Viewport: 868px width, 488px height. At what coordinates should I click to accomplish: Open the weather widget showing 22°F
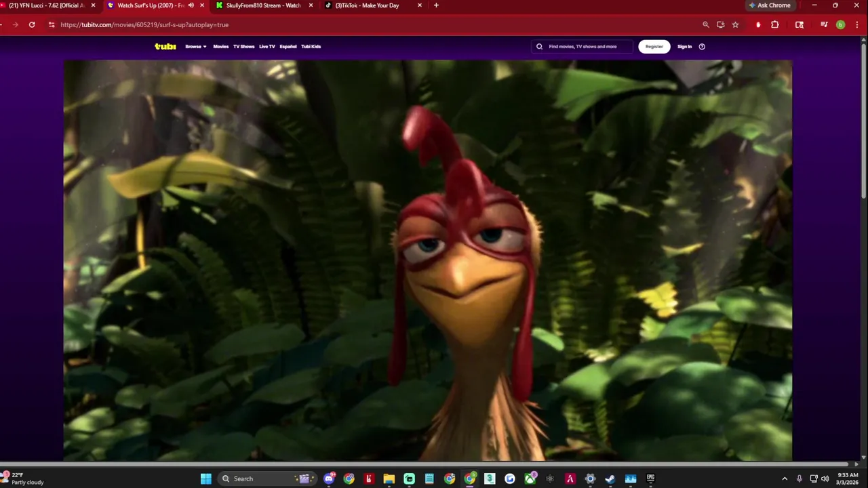(23, 479)
